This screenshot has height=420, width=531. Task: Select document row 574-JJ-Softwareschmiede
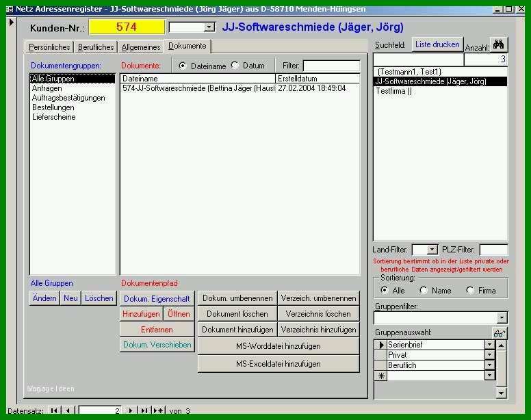pos(240,88)
